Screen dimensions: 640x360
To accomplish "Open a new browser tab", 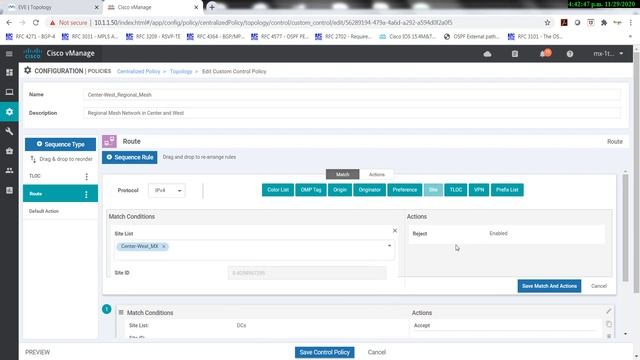I will point(212,7).
